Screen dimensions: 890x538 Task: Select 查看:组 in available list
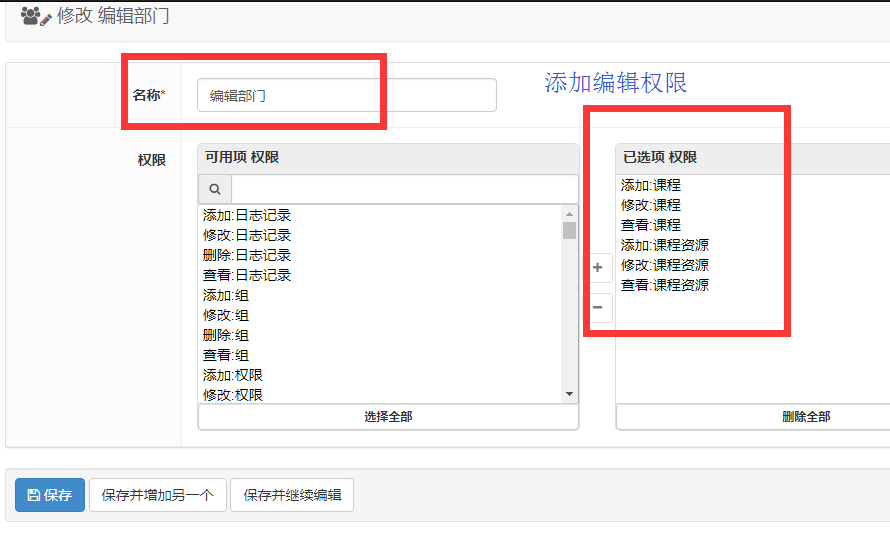click(x=226, y=355)
